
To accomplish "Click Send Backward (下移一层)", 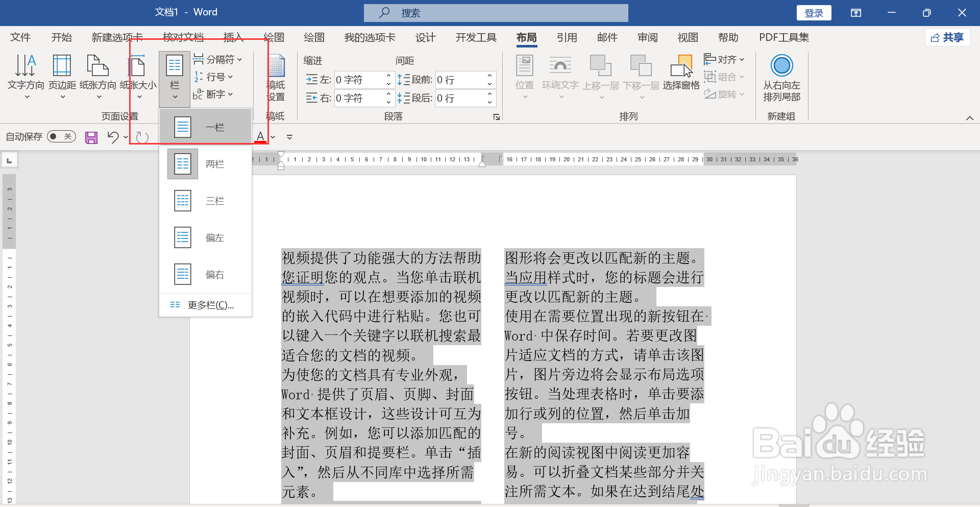I will [641, 77].
